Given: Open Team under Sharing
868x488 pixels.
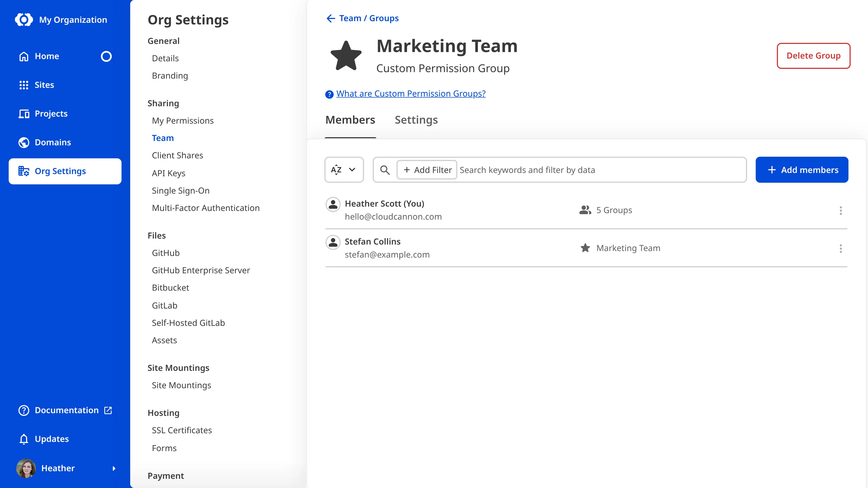Looking at the screenshot, I should point(163,138).
